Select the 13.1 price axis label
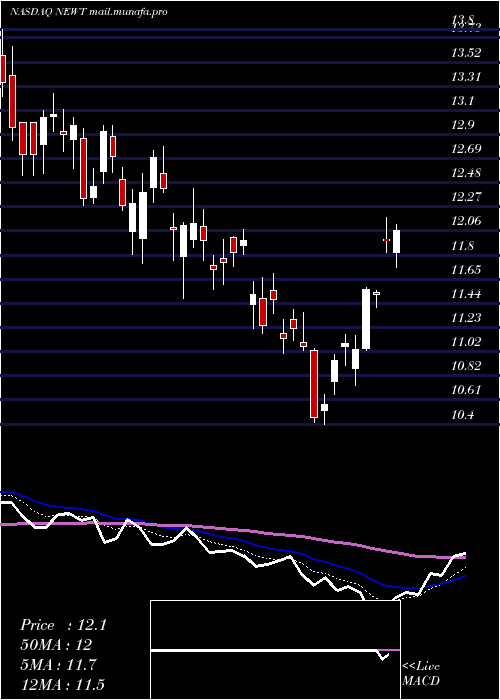 pyautogui.click(x=463, y=101)
